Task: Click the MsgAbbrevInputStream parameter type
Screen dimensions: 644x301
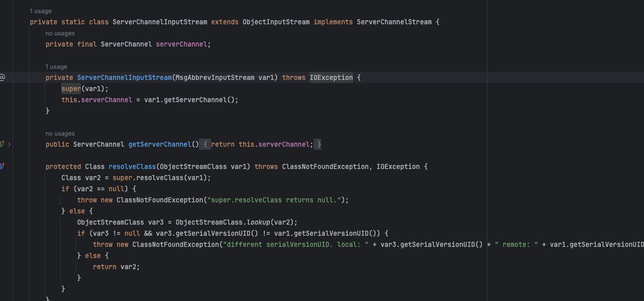Action: pyautogui.click(x=215, y=78)
